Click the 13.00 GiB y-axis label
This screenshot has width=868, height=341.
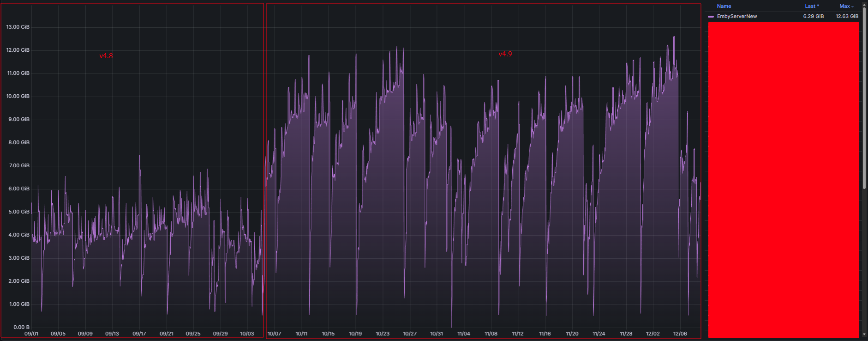pyautogui.click(x=18, y=27)
